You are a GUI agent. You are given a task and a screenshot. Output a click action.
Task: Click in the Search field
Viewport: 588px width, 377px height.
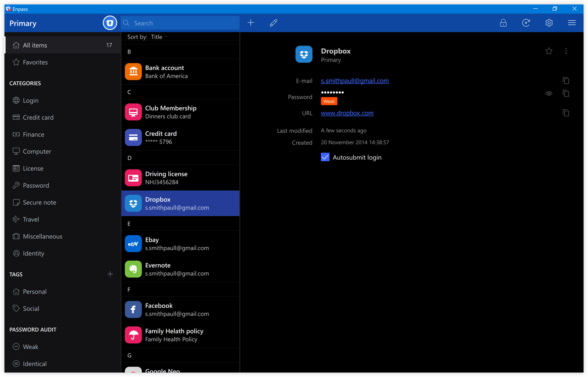click(x=180, y=23)
